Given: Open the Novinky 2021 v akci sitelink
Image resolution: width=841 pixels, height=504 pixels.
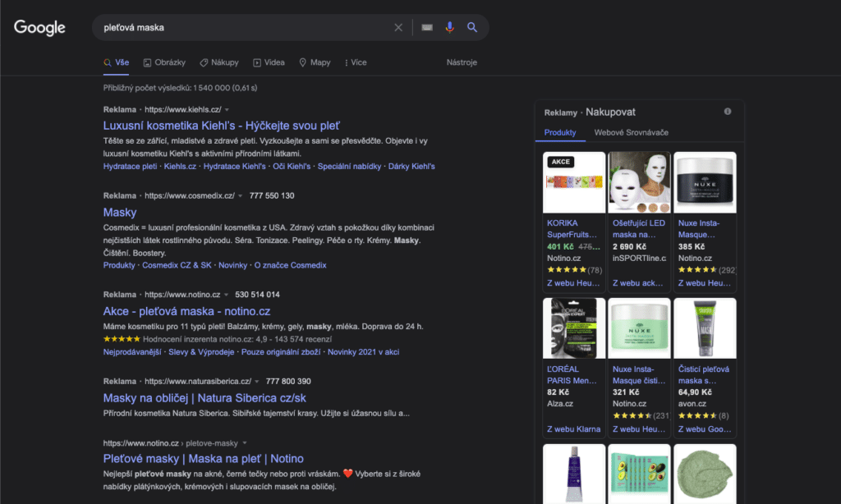Looking at the screenshot, I should tap(363, 351).
